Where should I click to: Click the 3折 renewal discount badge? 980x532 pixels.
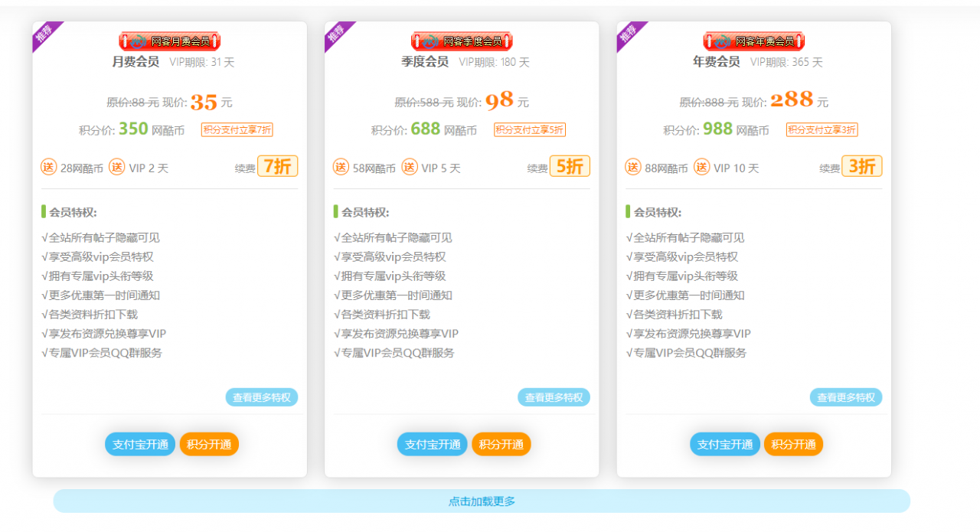click(x=862, y=166)
